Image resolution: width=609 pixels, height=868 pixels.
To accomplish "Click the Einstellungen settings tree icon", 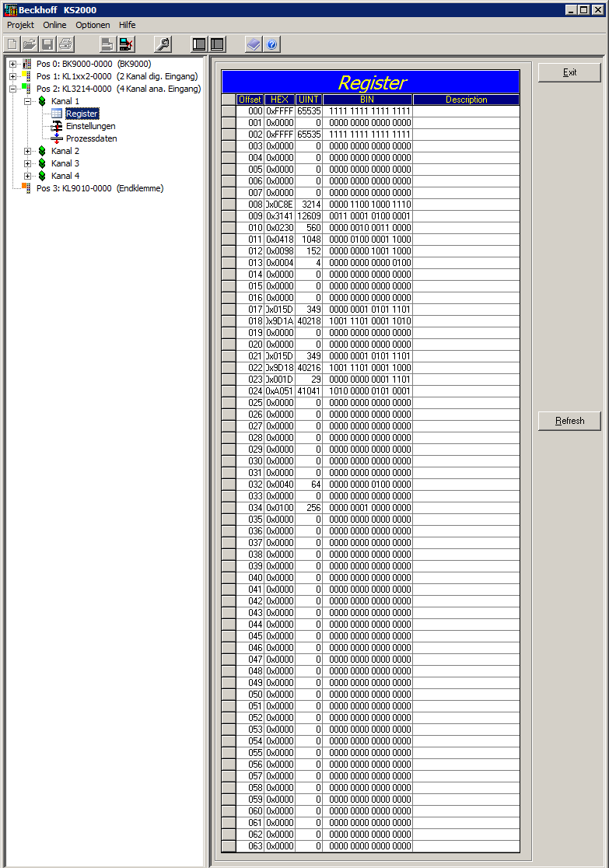I will (57, 126).
